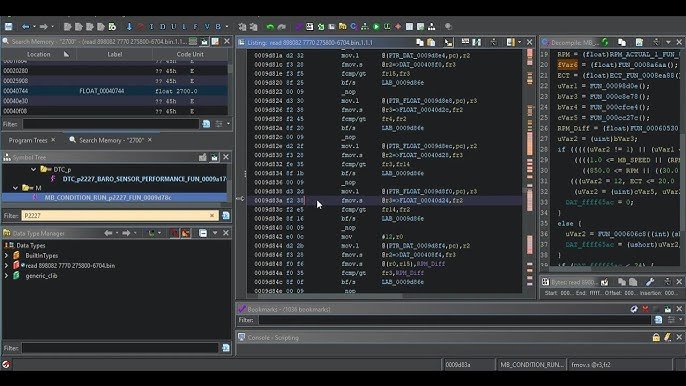The height and width of the screenshot is (386, 686).
Task: Go back in Data Type Manager history
Action: (x=108, y=233)
